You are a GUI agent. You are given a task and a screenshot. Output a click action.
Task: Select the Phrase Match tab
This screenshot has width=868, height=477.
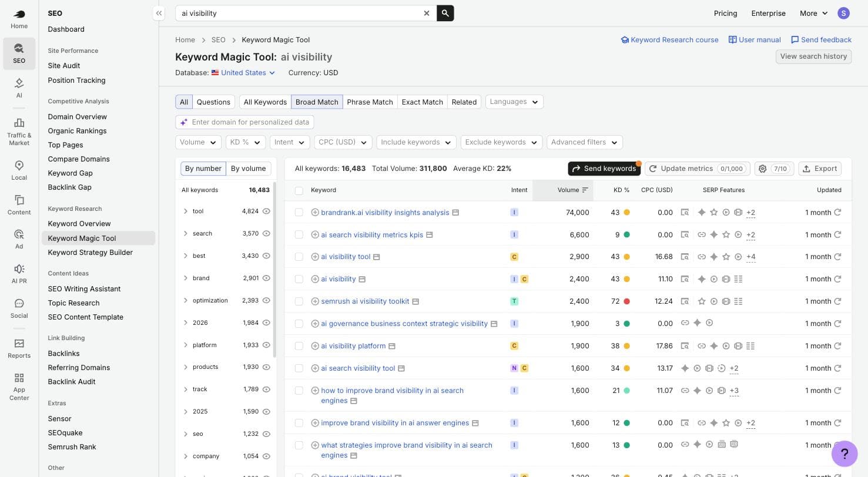370,102
